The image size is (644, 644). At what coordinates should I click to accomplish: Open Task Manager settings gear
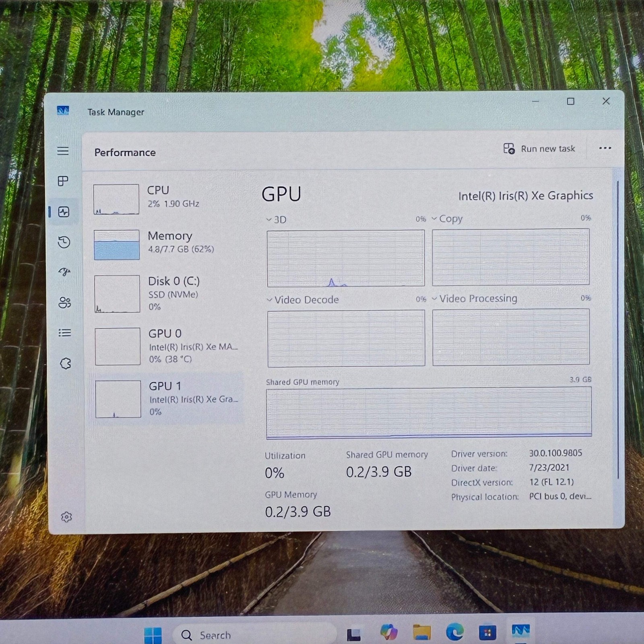click(x=66, y=517)
